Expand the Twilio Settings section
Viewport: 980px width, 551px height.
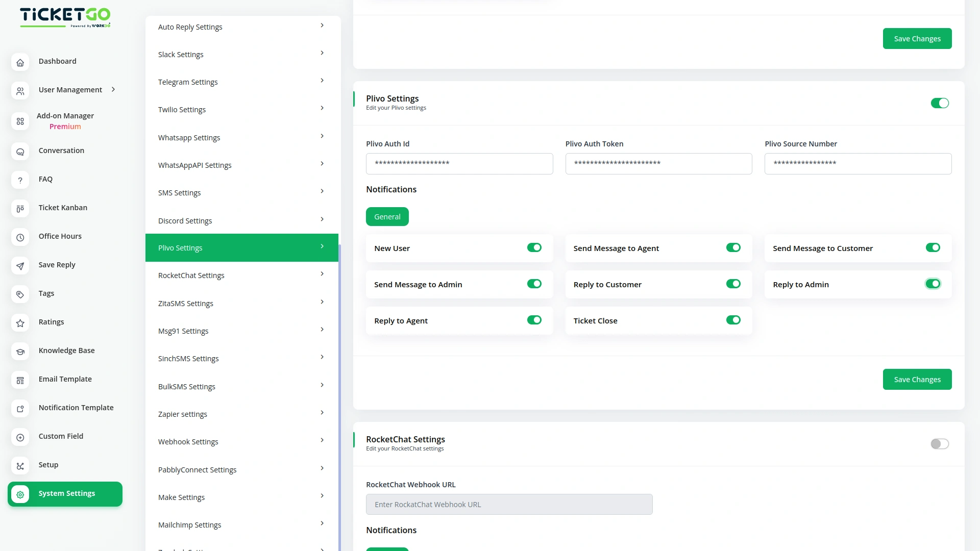[241, 109]
